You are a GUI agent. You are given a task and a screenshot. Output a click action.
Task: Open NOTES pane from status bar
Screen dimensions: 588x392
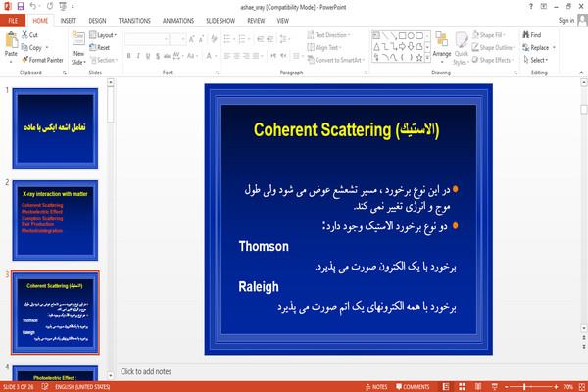tap(376, 387)
